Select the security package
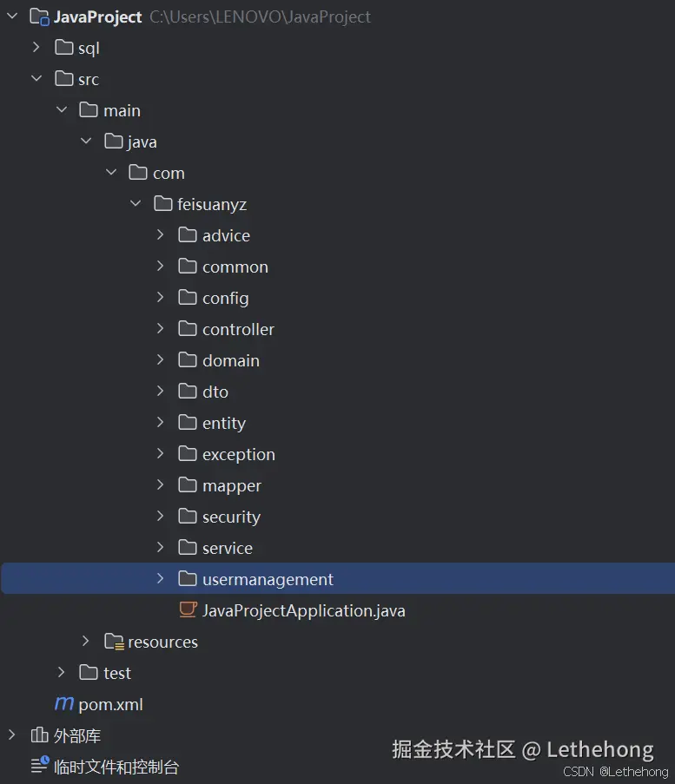The height and width of the screenshot is (784, 675). (x=231, y=517)
